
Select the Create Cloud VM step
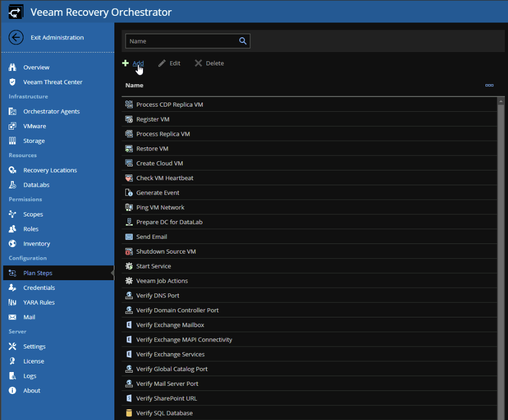309,163
